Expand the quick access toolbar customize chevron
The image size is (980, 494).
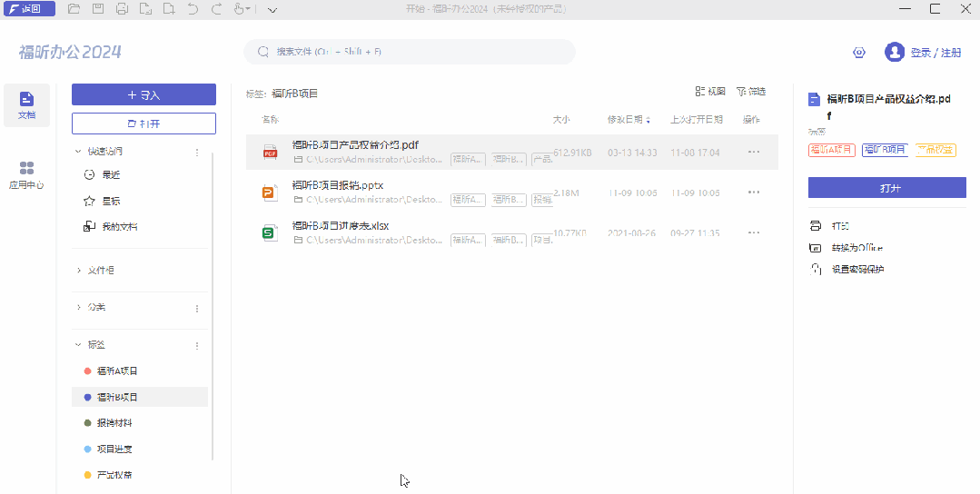pos(272,9)
